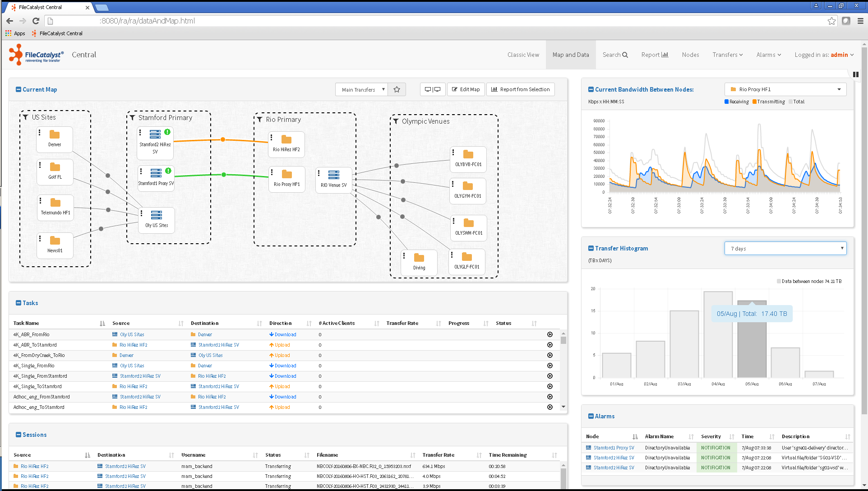Click the OLYGLF-FC01 folder node
The height and width of the screenshot is (491, 868).
click(467, 262)
